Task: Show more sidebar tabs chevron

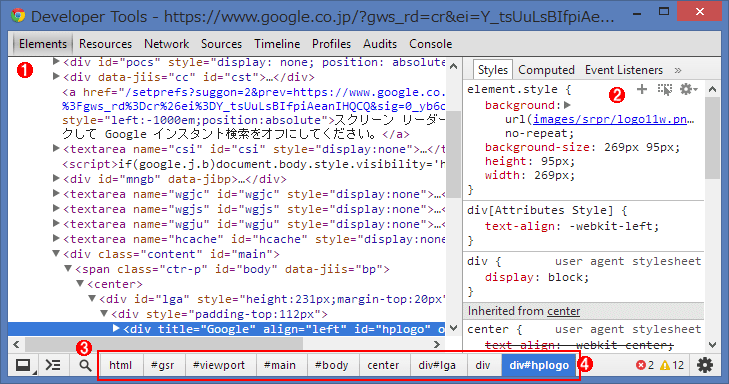Action: (x=678, y=70)
